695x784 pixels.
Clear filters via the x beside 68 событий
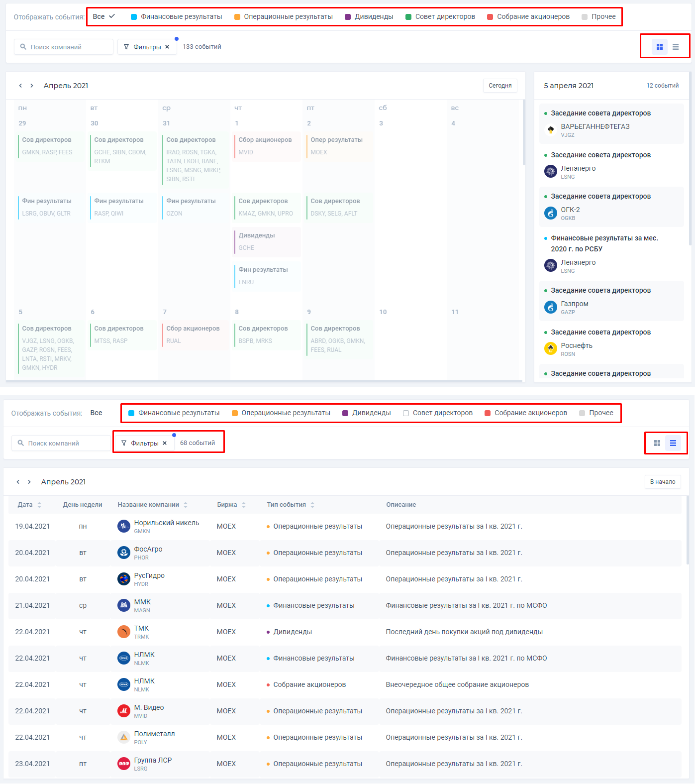(x=165, y=443)
